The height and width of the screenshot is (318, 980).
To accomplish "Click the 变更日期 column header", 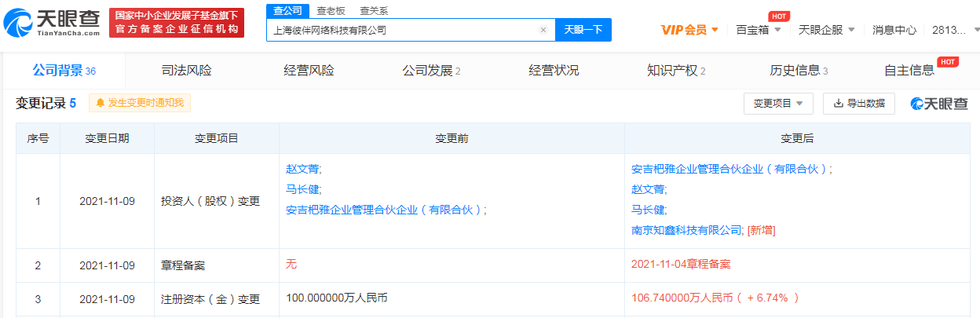I will (108, 138).
